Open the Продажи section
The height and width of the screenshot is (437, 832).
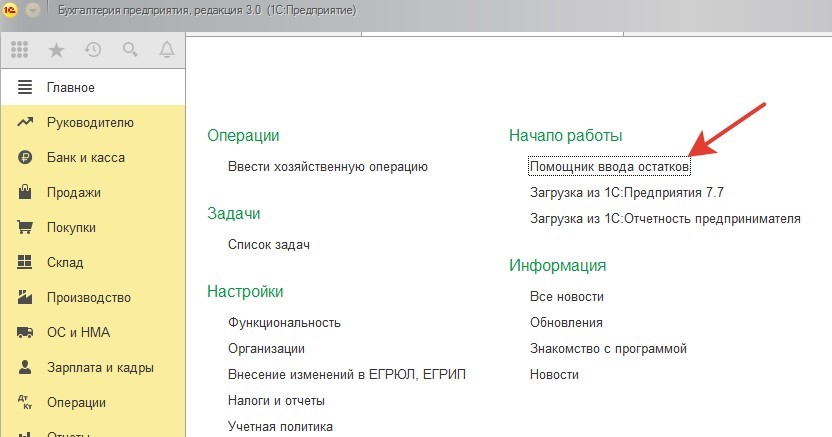tap(73, 193)
